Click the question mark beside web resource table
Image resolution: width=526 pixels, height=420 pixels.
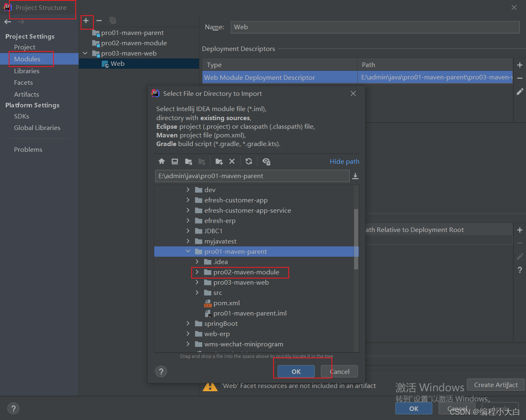(x=520, y=270)
